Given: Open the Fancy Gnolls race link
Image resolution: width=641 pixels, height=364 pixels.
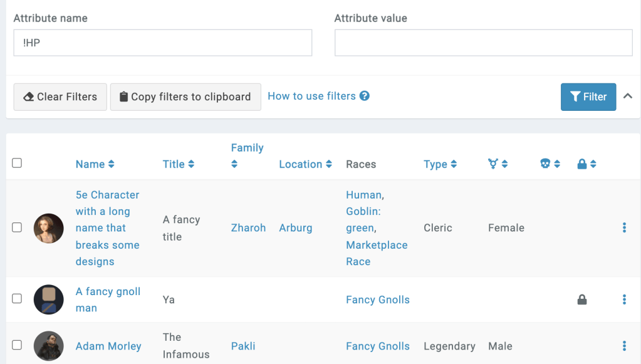Looking at the screenshot, I should click(x=377, y=299).
